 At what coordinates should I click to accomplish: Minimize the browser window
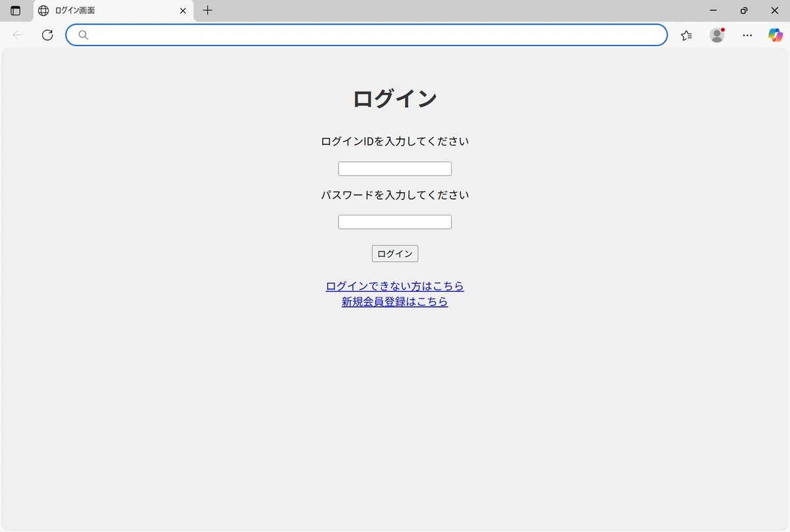pyautogui.click(x=713, y=11)
